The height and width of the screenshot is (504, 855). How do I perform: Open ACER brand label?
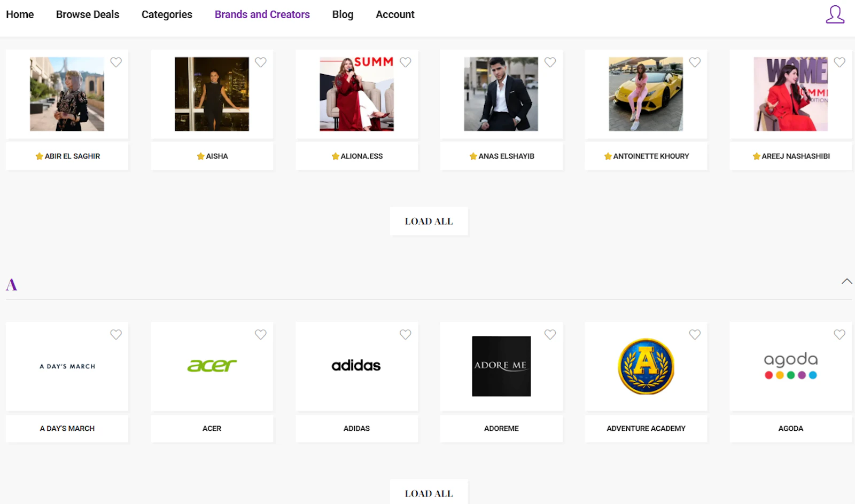[212, 428]
